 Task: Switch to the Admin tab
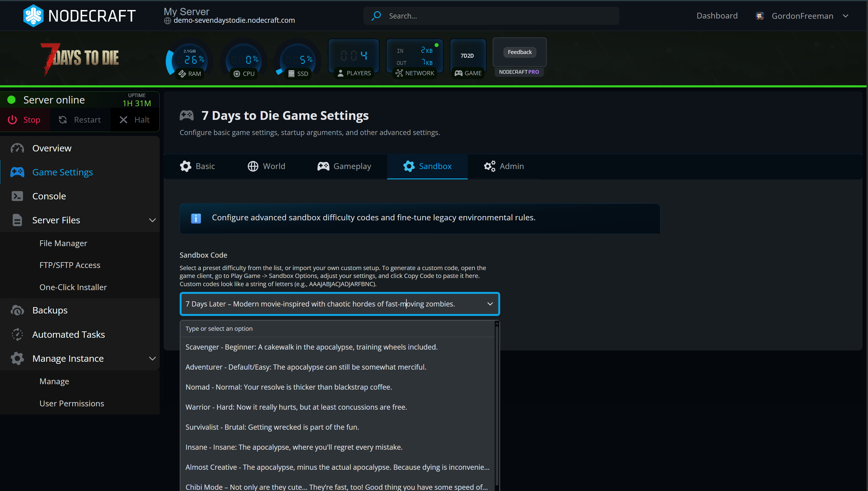tap(504, 166)
